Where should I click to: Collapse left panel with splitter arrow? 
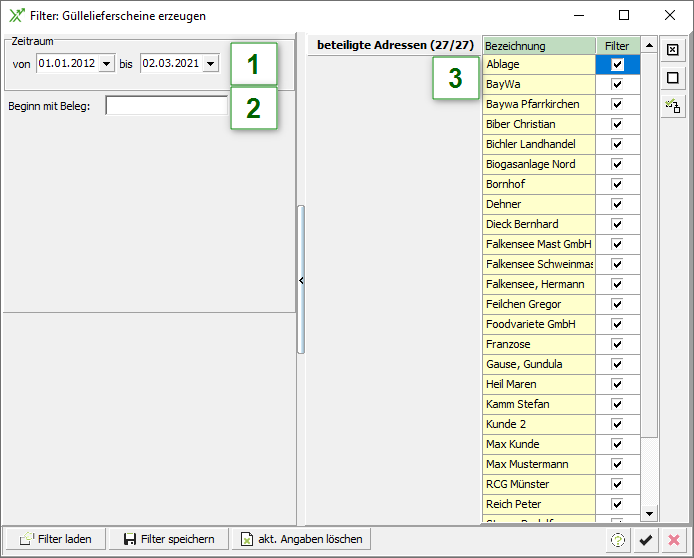tap(301, 281)
